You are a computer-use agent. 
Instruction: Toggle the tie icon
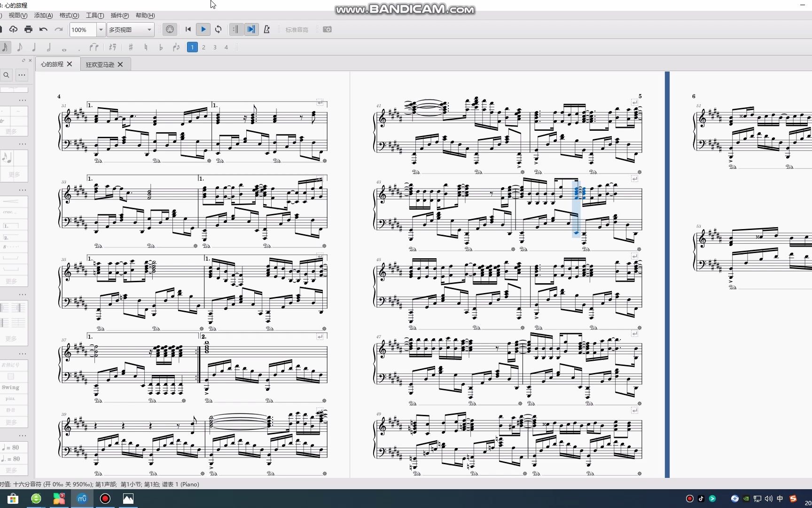[94, 47]
